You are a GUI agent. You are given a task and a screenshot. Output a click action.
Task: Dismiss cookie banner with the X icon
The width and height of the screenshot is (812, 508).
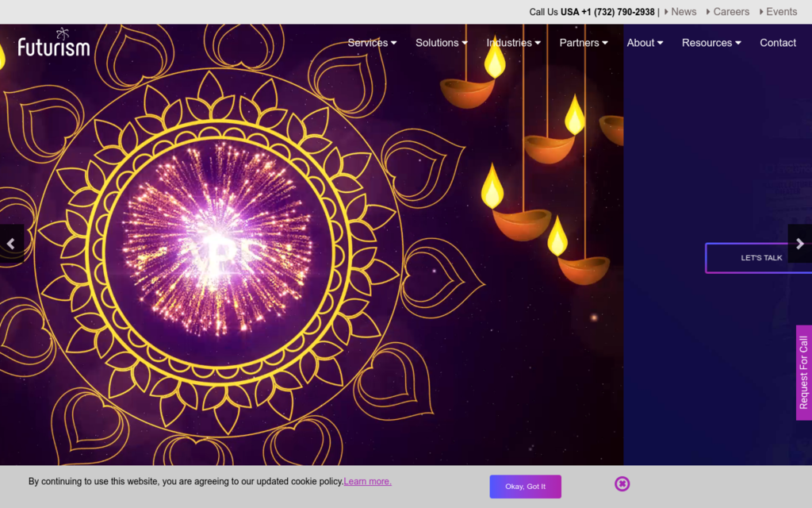622,483
